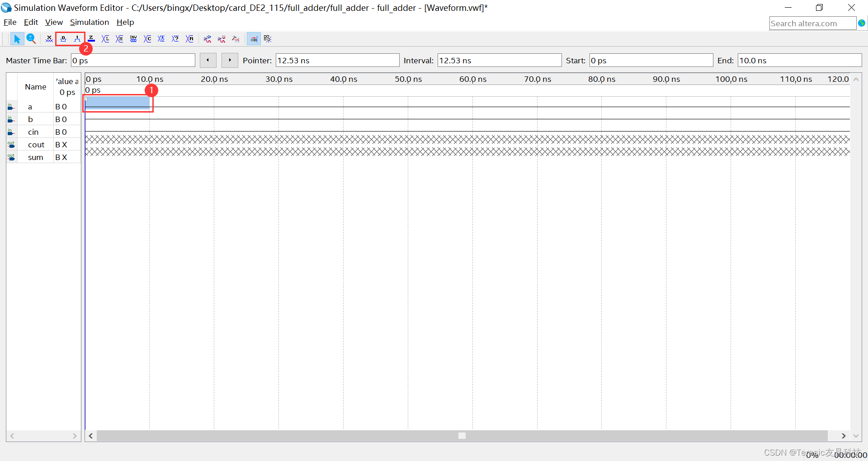Toggle Snap to Grid button
This screenshot has height=461, width=868.
coord(268,39)
